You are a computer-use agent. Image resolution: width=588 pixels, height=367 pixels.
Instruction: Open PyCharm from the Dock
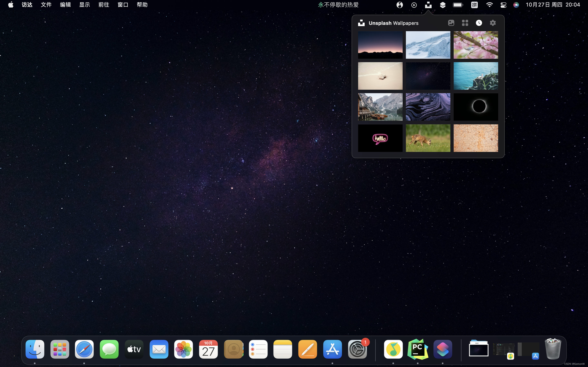418,349
